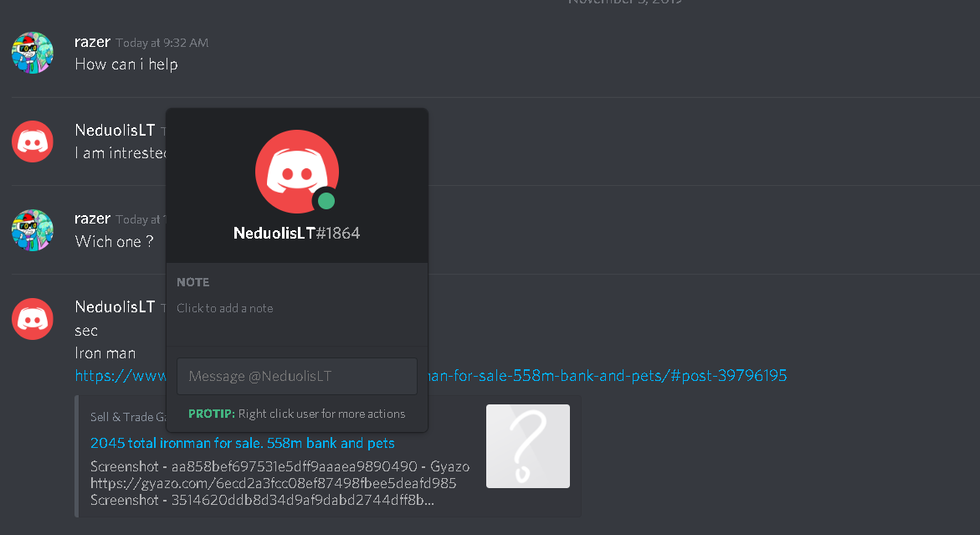Open razer username on 'How can i help'
The image size is (980, 535).
[x=93, y=42]
